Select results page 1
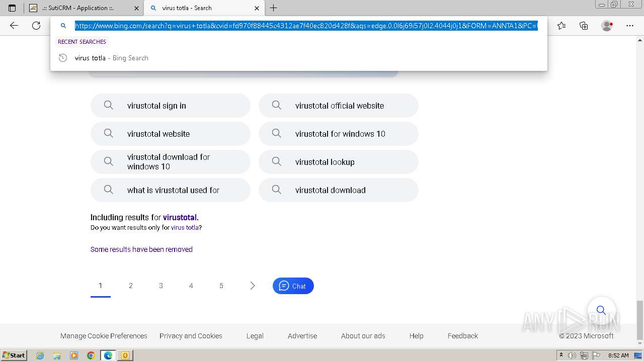 (x=101, y=286)
